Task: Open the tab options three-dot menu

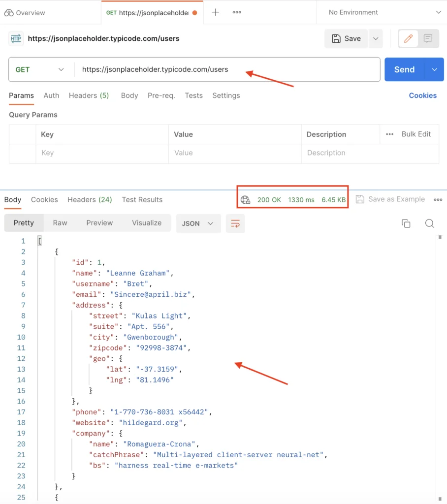Action: (x=237, y=12)
